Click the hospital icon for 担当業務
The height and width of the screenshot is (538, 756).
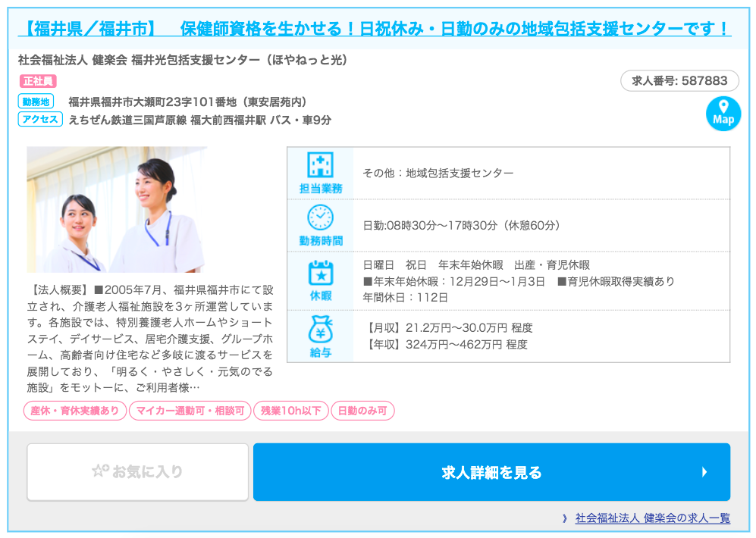coord(320,165)
